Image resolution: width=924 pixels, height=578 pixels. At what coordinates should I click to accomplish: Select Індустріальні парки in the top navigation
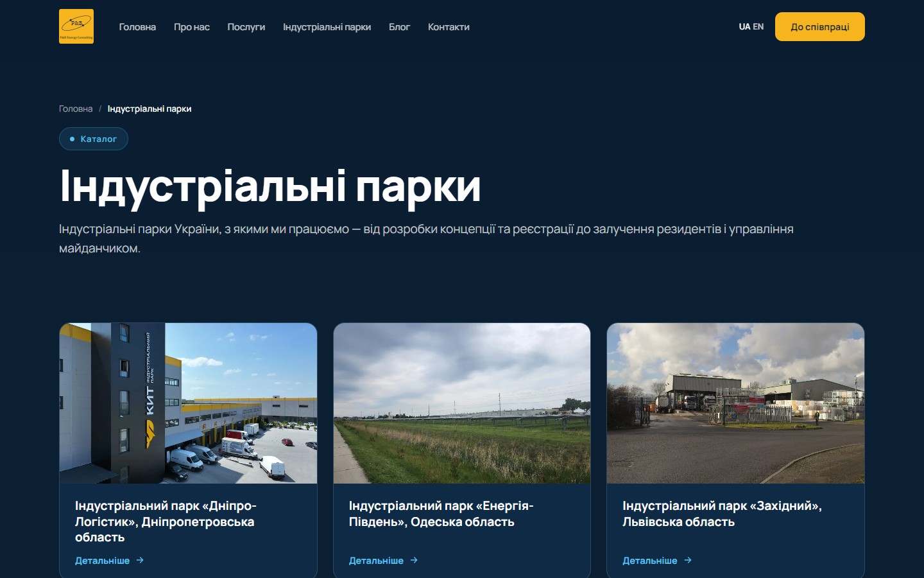(327, 27)
